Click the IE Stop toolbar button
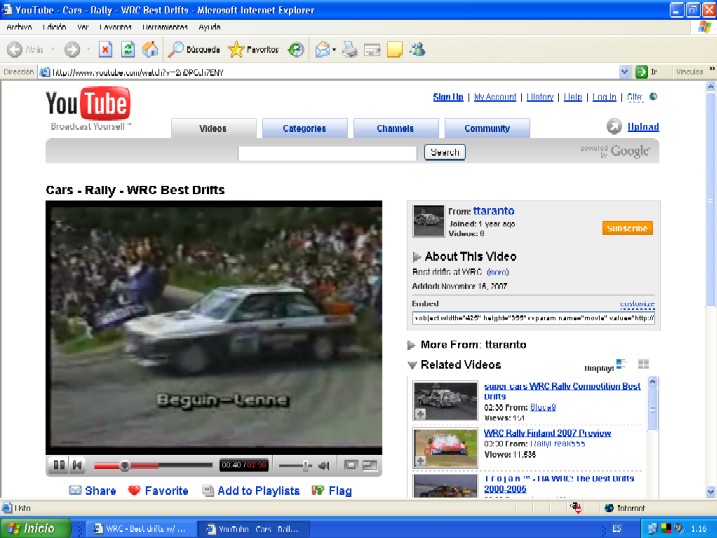The width and height of the screenshot is (717, 538). [105, 50]
